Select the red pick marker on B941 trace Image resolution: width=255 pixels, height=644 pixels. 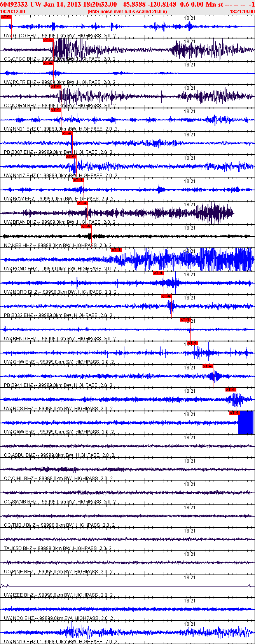click(x=208, y=366)
